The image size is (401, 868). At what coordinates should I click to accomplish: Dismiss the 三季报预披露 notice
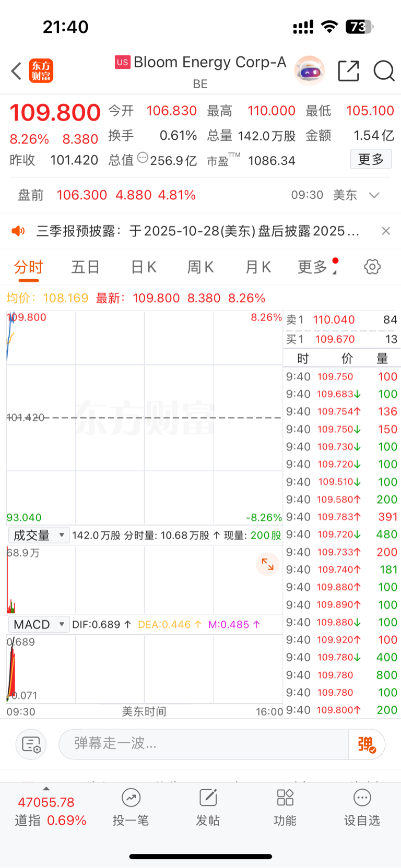click(386, 231)
